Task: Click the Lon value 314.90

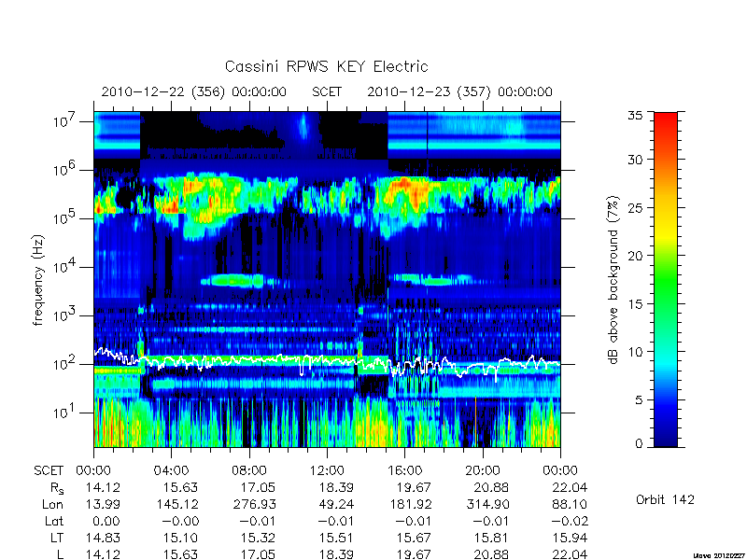Action: tap(487, 504)
